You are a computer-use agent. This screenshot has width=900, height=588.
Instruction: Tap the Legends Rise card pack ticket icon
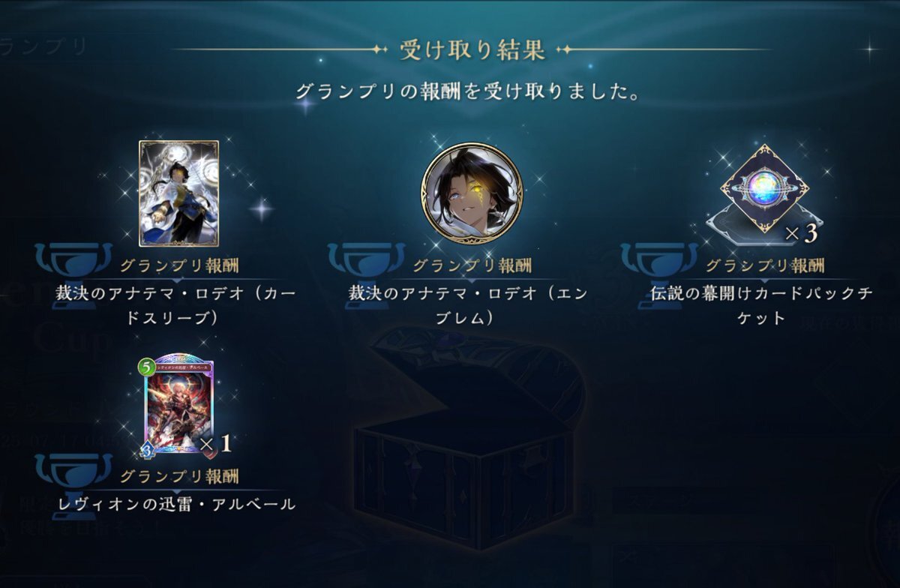(x=765, y=189)
